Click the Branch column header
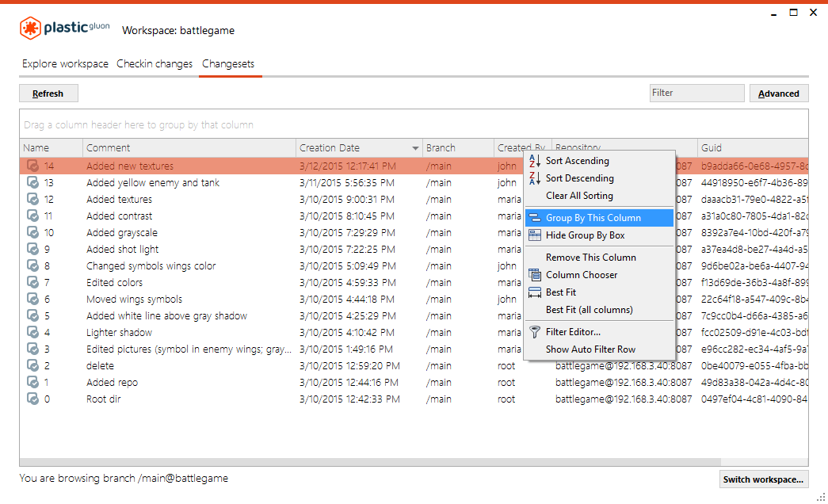Image resolution: width=828 pixels, height=504 pixels. (x=458, y=148)
